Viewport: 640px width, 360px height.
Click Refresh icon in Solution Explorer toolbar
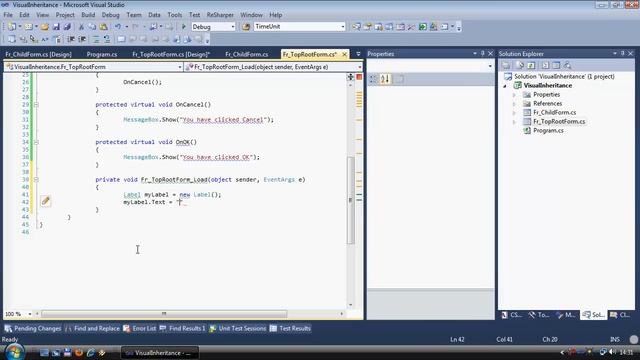[x=531, y=65]
